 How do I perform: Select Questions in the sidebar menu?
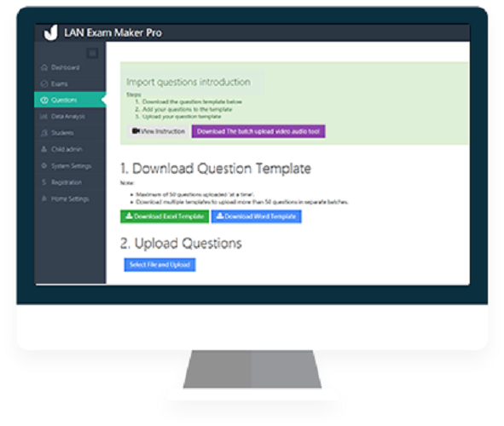coord(70,100)
